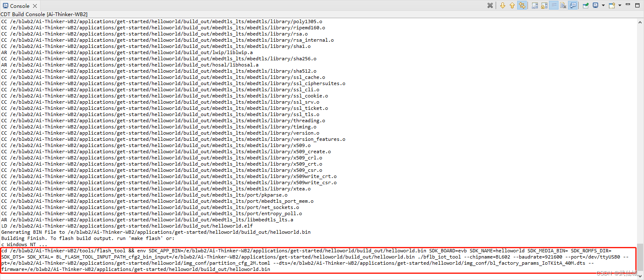Click the line ending in sha1.o
This screenshot has width=644, height=280.
pos(156,46)
